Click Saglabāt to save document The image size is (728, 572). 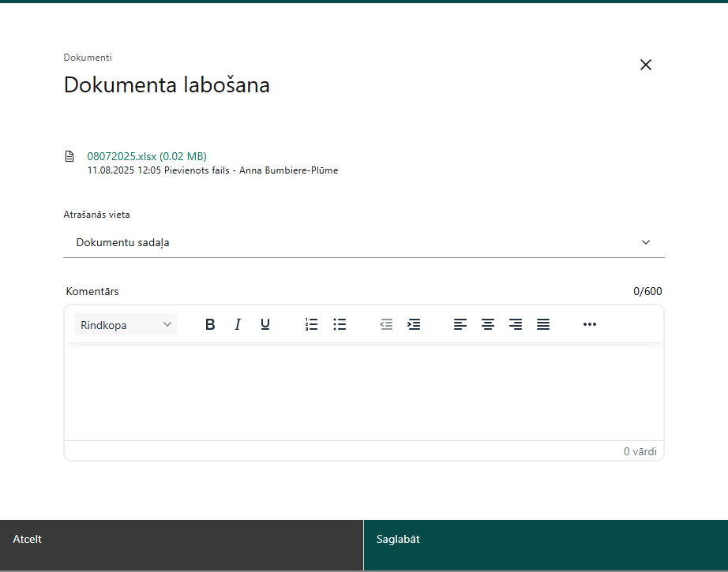546,545
